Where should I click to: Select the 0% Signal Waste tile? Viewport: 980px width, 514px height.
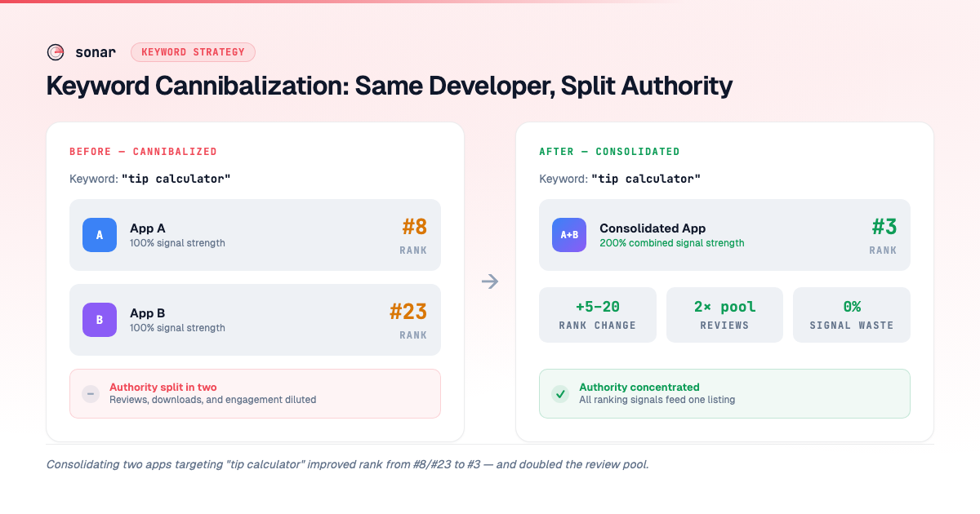[852, 314]
